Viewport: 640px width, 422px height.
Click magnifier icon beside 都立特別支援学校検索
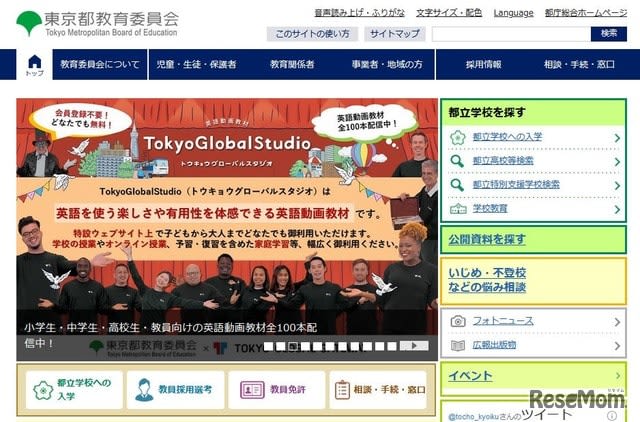[x=457, y=185]
